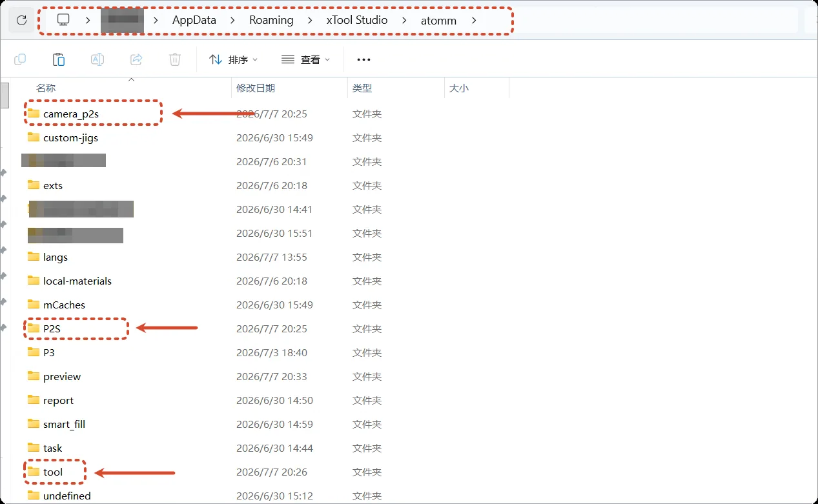Click the undefined folder name
Image resolution: width=818 pixels, height=504 pixels.
pos(67,496)
